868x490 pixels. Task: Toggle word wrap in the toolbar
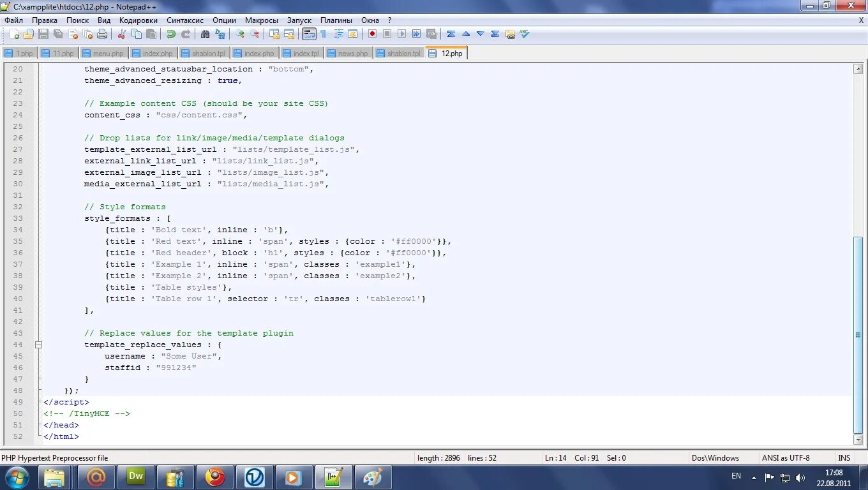[x=309, y=34]
